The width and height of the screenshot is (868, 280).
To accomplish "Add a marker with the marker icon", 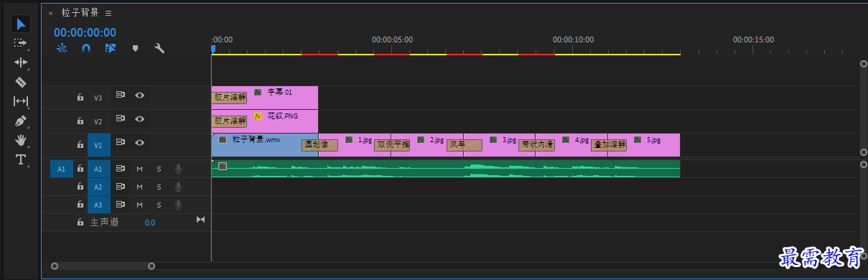I will point(135,49).
